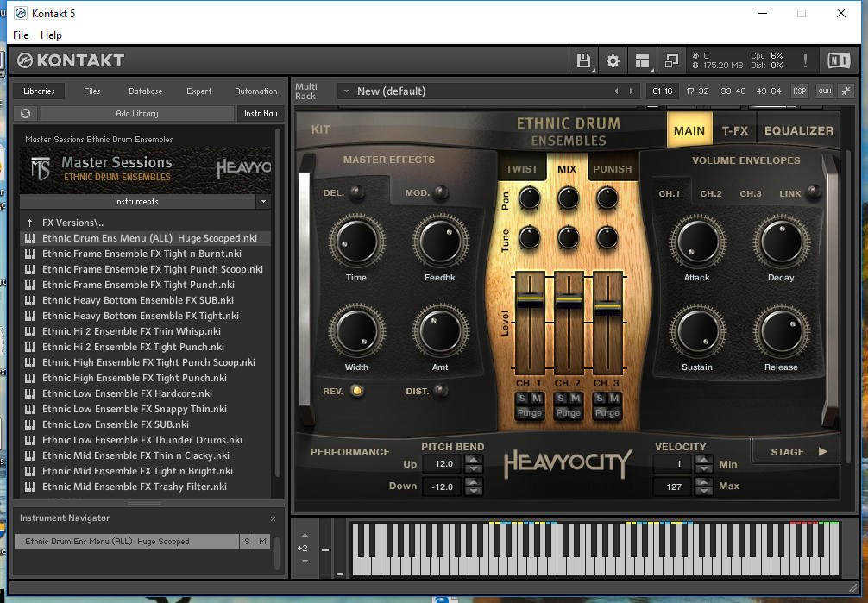Click the next multi preset arrow
Image resolution: width=868 pixels, height=603 pixels.
[631, 91]
